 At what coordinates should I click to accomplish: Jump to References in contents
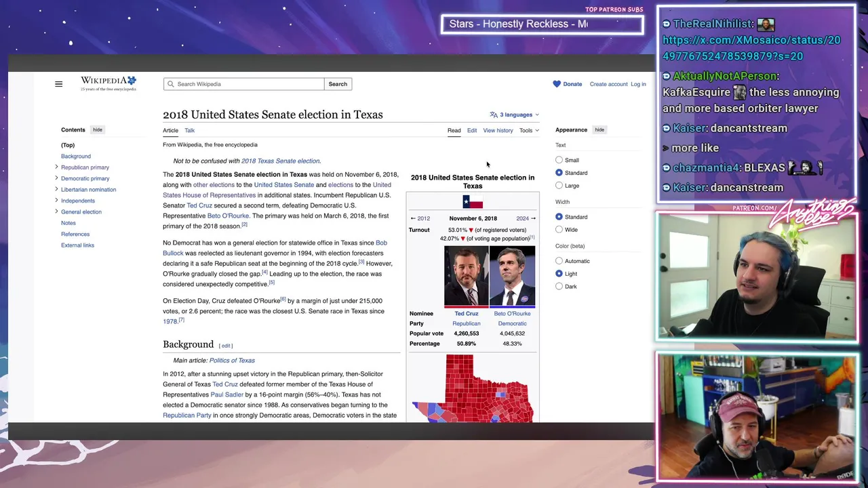point(75,234)
